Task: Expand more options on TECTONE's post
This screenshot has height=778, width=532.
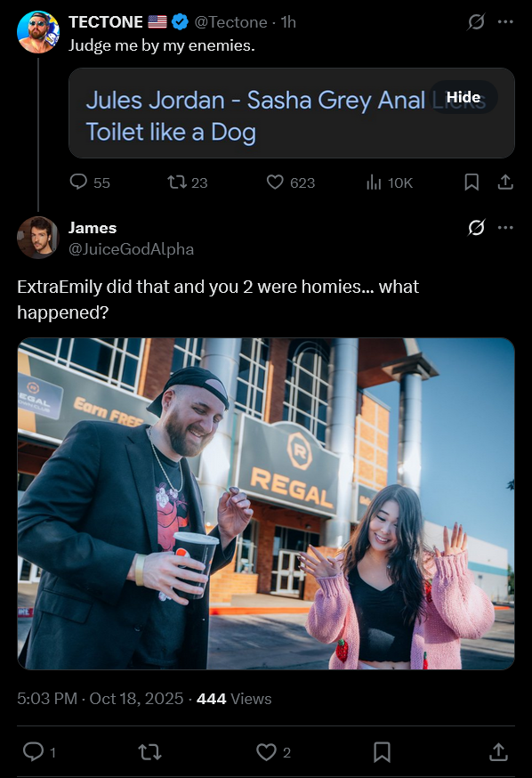Action: (x=505, y=22)
